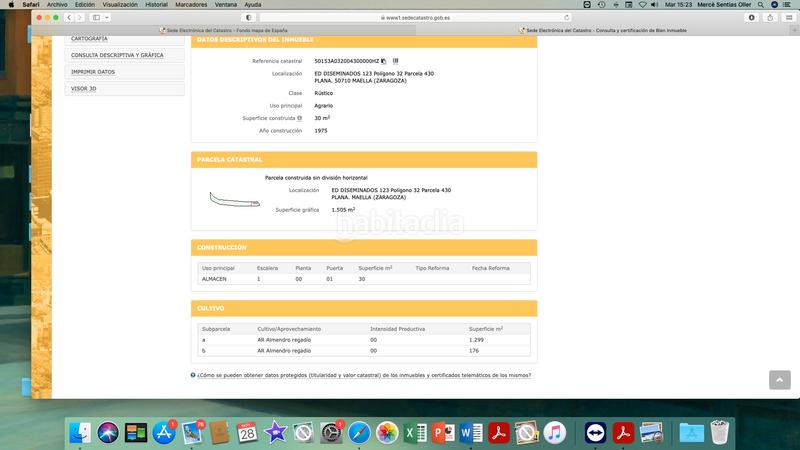Open the help icon beside Superficie construida
The width and height of the screenshot is (800, 450).
pos(299,118)
